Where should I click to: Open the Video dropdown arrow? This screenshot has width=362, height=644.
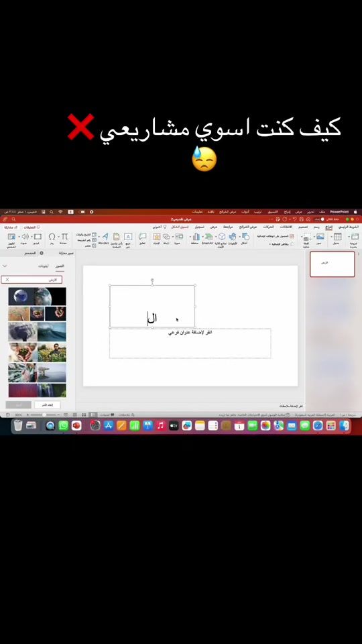pyautogui.click(x=32, y=237)
